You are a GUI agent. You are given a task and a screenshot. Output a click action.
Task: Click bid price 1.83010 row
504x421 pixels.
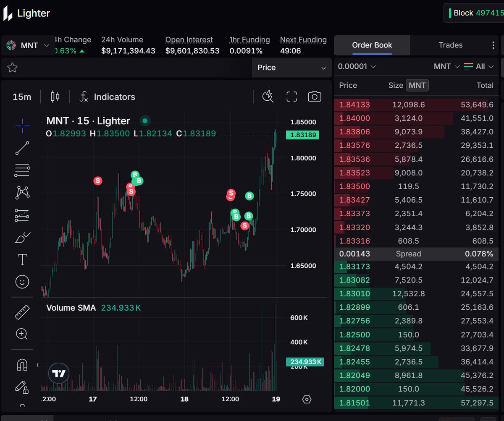click(417, 294)
